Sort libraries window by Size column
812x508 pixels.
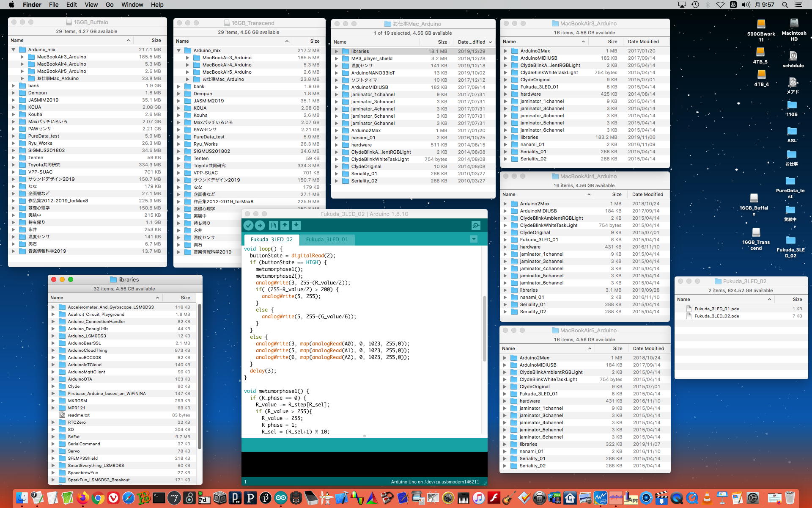coord(185,298)
